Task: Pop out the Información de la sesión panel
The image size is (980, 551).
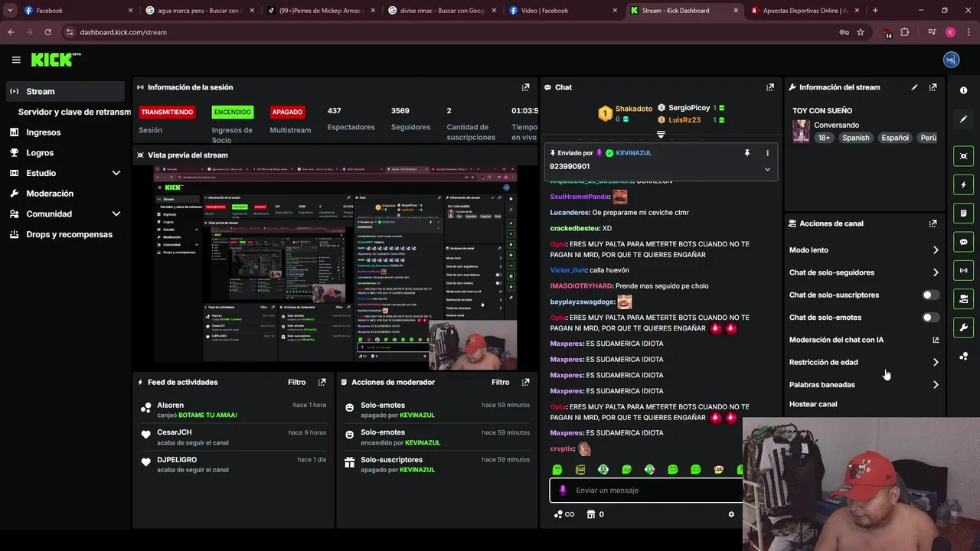Action: click(x=525, y=87)
